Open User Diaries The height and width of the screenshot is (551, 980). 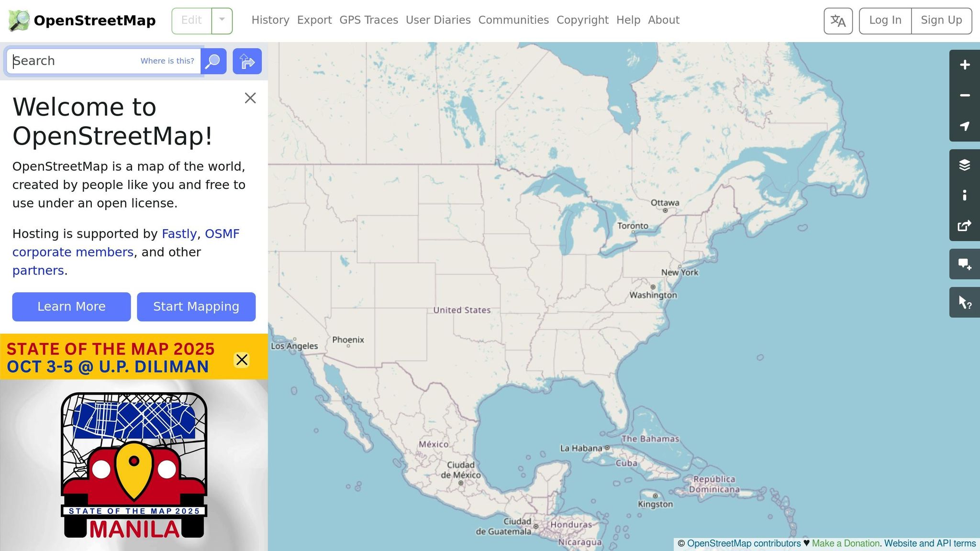[x=438, y=20]
